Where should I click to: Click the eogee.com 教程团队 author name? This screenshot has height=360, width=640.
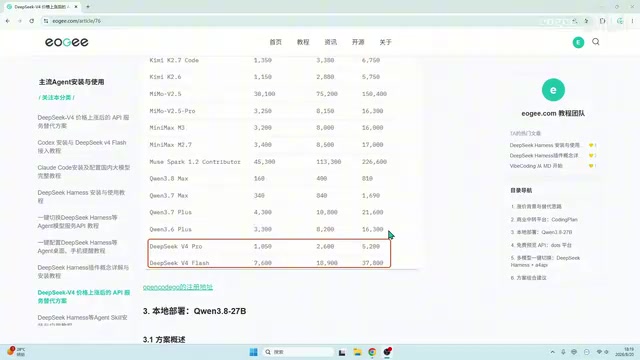coord(553,113)
